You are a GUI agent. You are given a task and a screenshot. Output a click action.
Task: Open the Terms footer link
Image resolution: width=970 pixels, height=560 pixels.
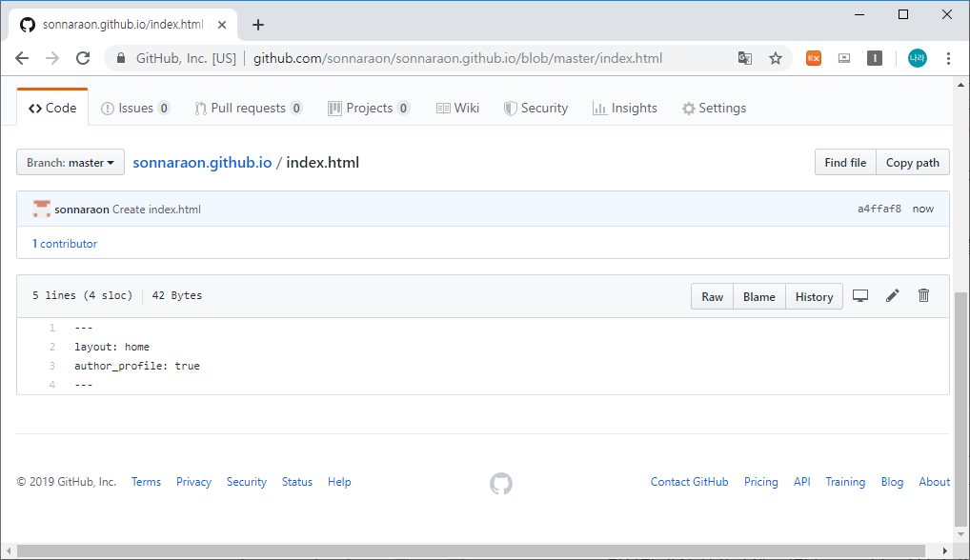click(146, 482)
